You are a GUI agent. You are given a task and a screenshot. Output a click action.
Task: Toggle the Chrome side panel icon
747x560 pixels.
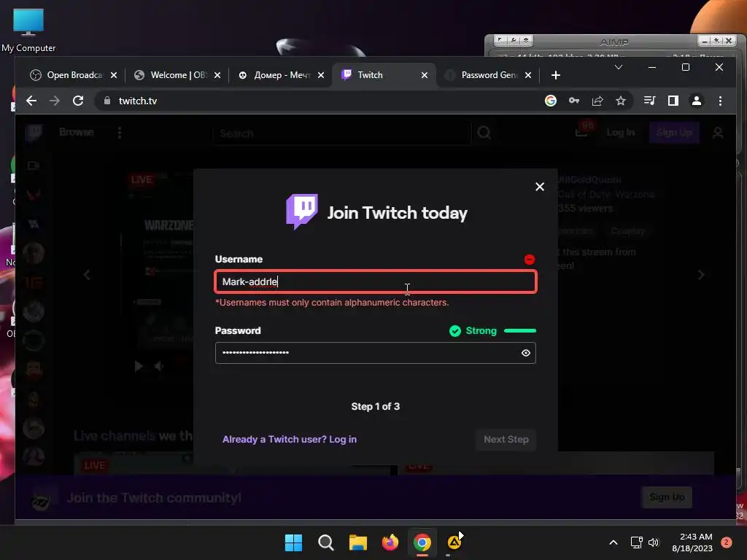(x=673, y=101)
